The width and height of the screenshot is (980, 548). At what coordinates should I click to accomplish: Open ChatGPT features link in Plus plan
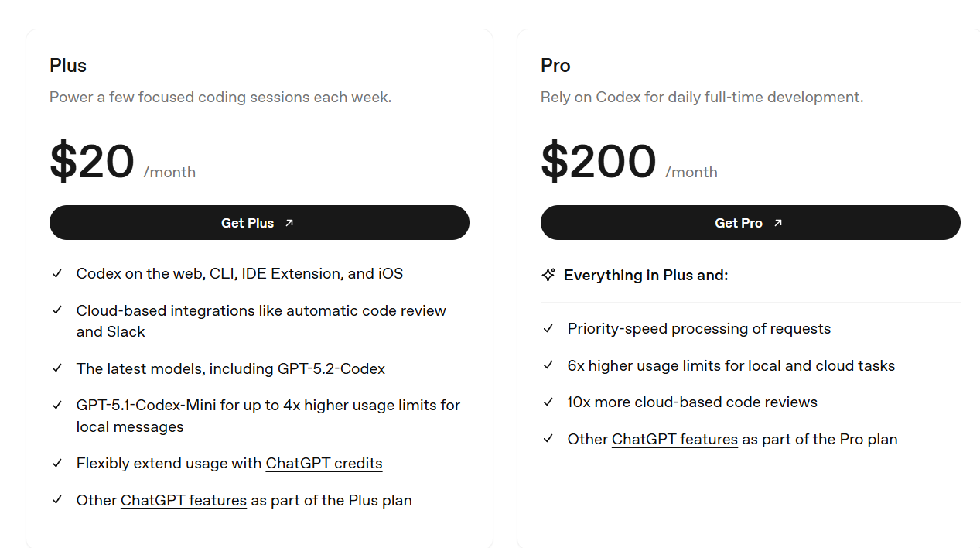coord(183,501)
